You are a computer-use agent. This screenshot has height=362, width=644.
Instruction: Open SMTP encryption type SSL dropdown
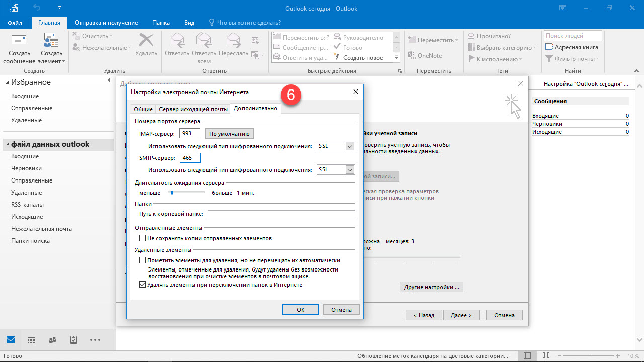[x=350, y=170]
